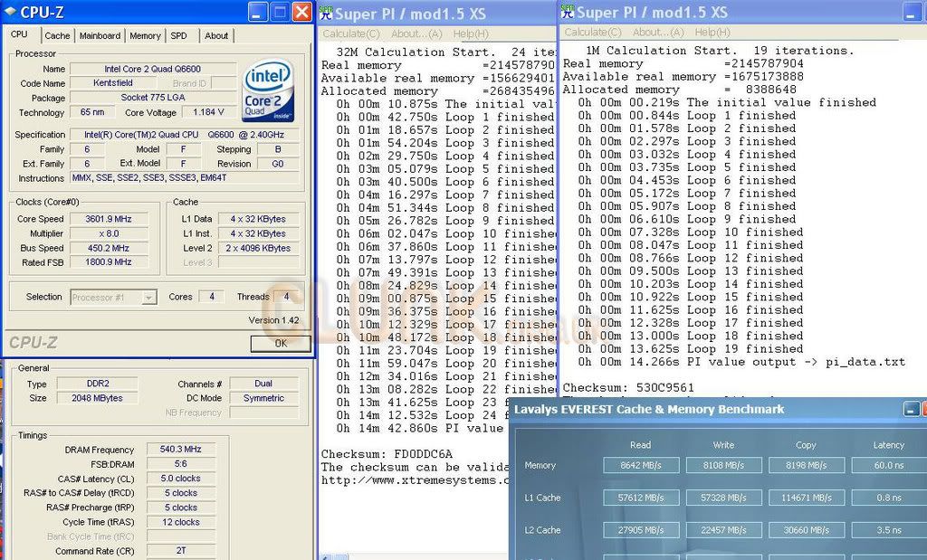Click the CAS# Latency value 5.0 clocks
This screenshot has width=927, height=560.
click(x=181, y=479)
